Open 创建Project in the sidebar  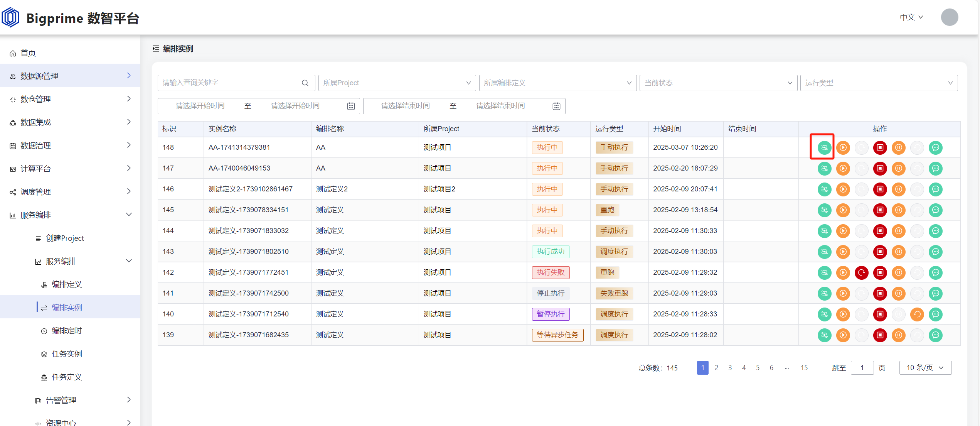70,238
